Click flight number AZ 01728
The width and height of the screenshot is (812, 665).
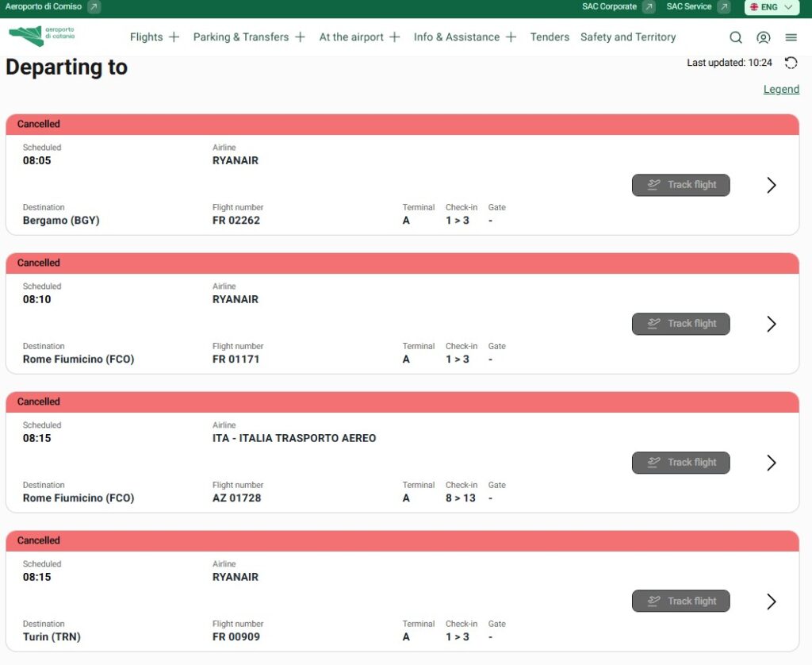click(x=236, y=498)
